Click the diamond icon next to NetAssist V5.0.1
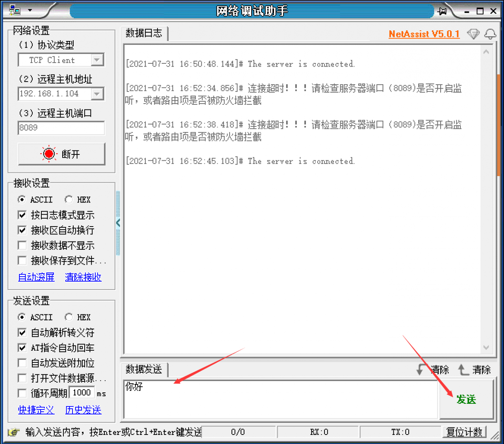 click(473, 34)
